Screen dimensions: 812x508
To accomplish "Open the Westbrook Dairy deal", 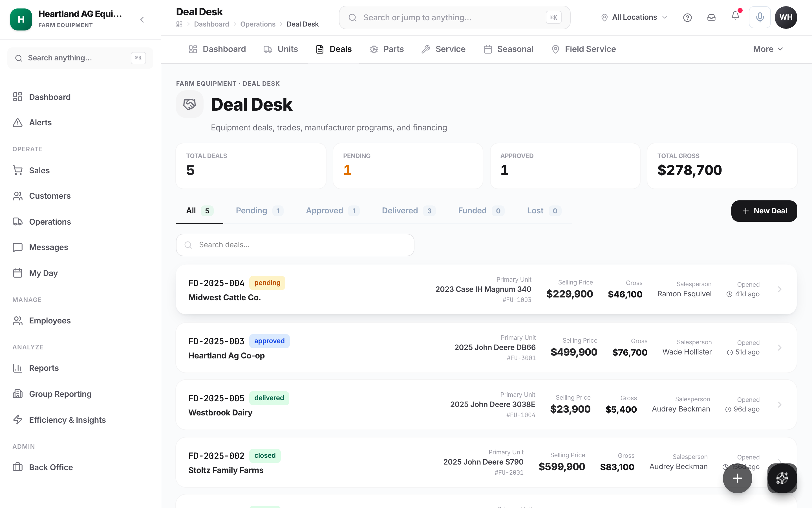I will [x=486, y=405].
